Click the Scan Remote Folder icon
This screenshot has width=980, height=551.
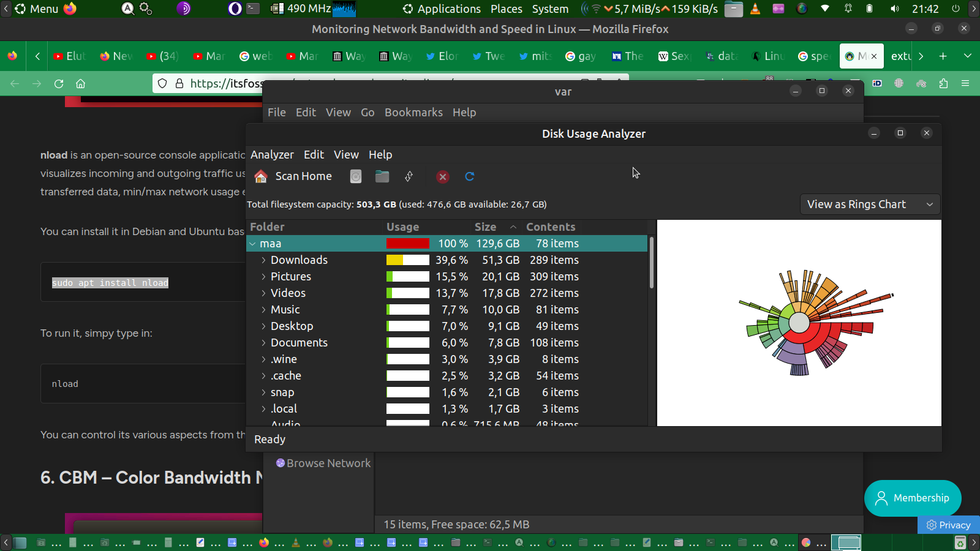(409, 176)
